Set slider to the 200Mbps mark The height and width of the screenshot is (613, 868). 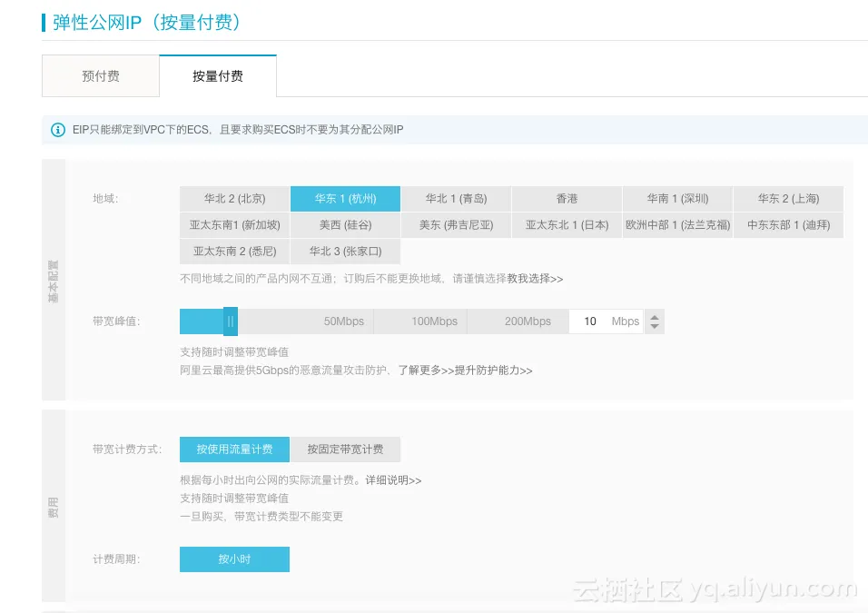(x=528, y=321)
